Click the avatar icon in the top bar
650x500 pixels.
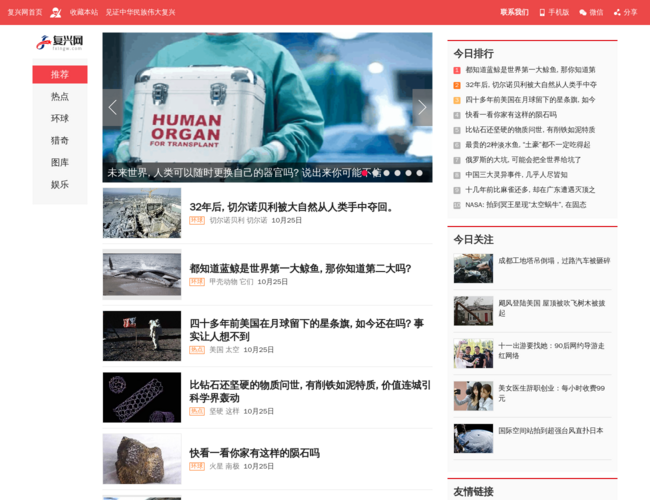click(x=56, y=12)
